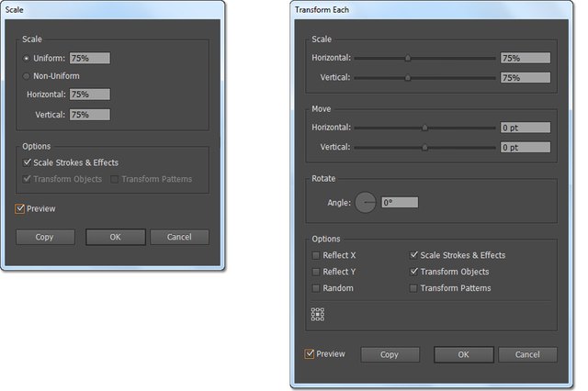Click Copy button in Transform Each dialog
This screenshot has width=588, height=391.
point(390,354)
